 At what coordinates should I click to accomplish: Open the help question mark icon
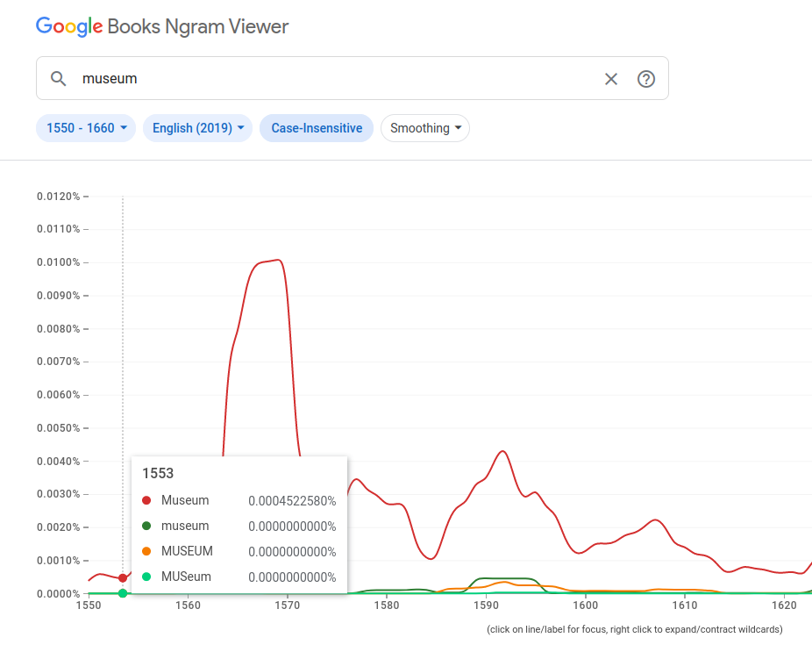pos(646,79)
